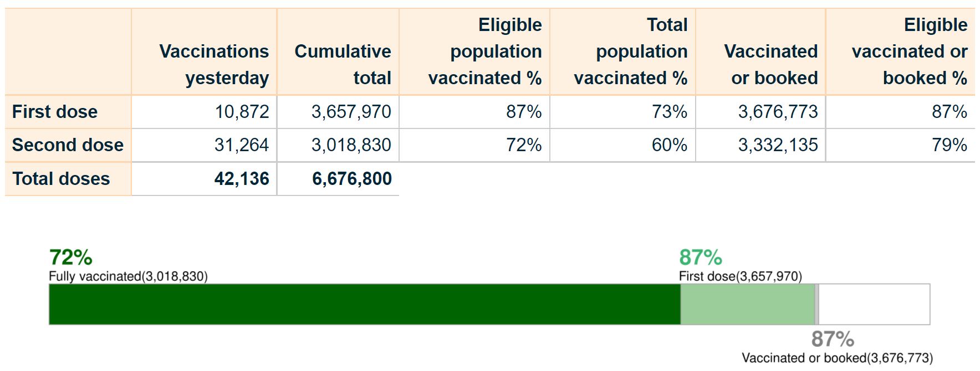Click the First dose row label

click(55, 112)
